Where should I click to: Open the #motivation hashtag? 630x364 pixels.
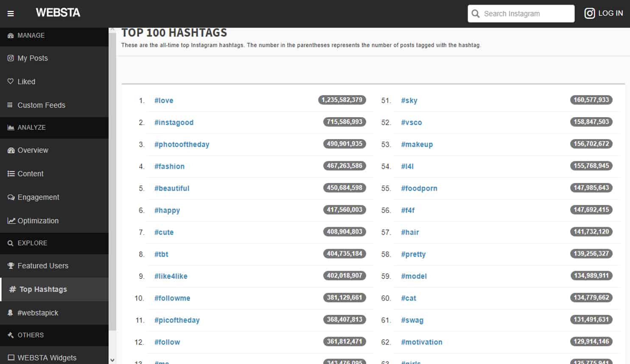[x=422, y=342]
